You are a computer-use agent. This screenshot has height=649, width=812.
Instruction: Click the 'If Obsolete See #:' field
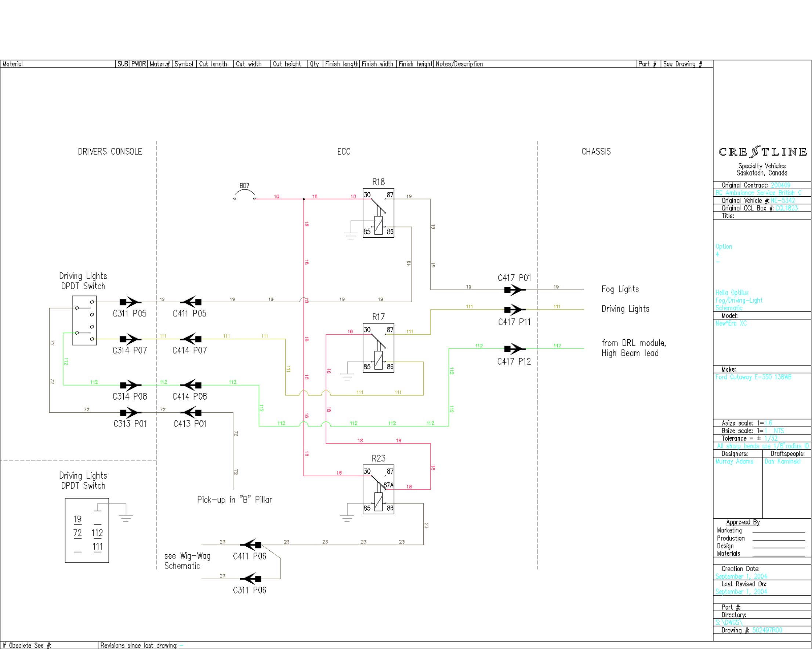point(49,645)
